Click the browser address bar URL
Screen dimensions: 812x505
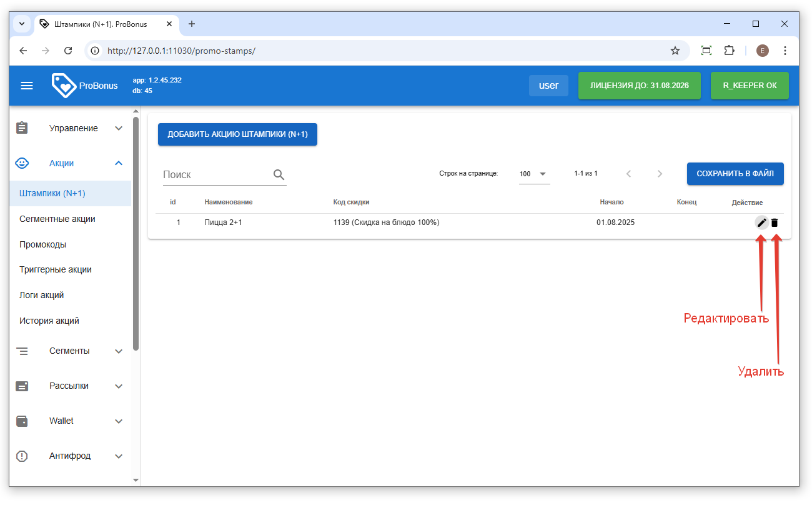pos(181,51)
